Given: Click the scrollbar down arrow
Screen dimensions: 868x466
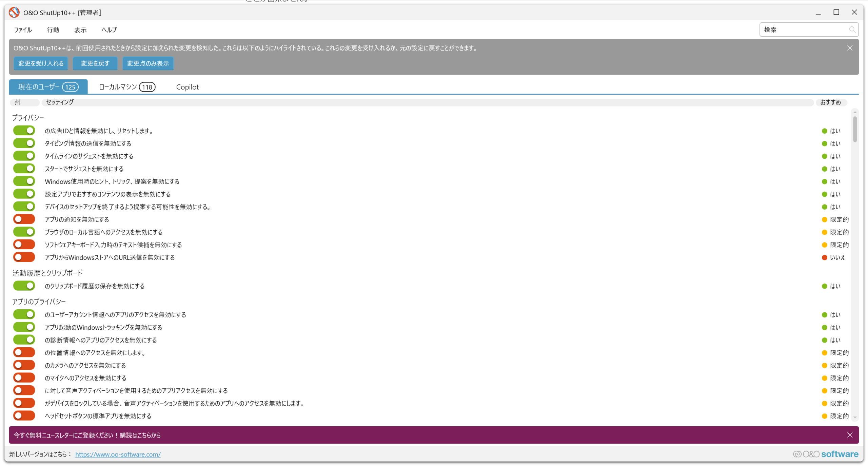Looking at the screenshot, I should (x=855, y=418).
